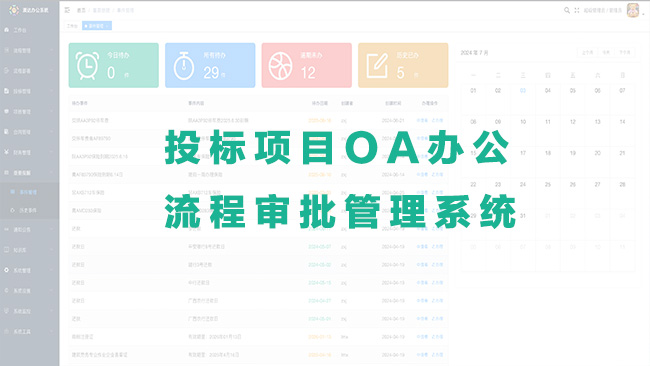Select date 14 in the calendar
650x366 pixels.
tap(622, 122)
